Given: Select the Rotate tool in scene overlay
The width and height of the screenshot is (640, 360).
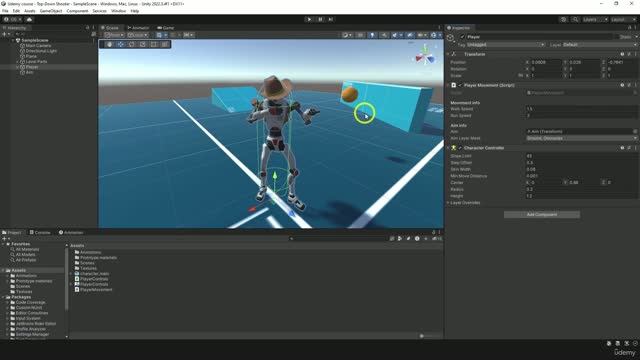Looking at the screenshot, I should pos(132,44).
